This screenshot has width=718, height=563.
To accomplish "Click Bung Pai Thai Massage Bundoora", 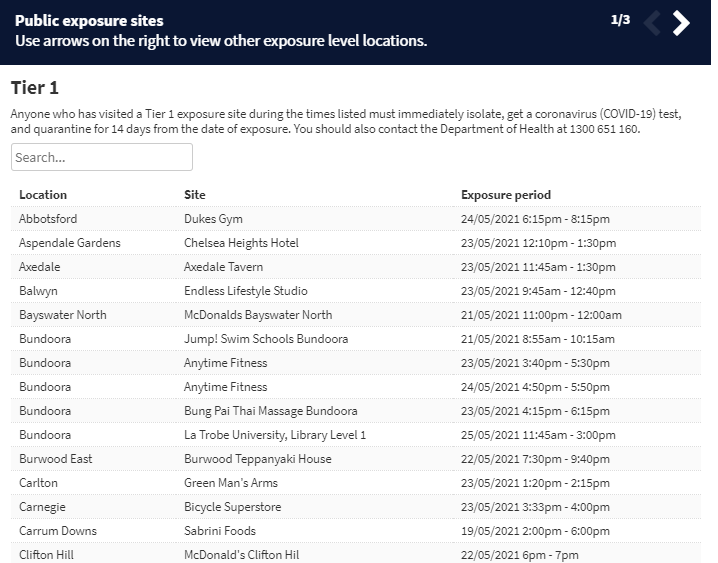I will pyautogui.click(x=271, y=411).
